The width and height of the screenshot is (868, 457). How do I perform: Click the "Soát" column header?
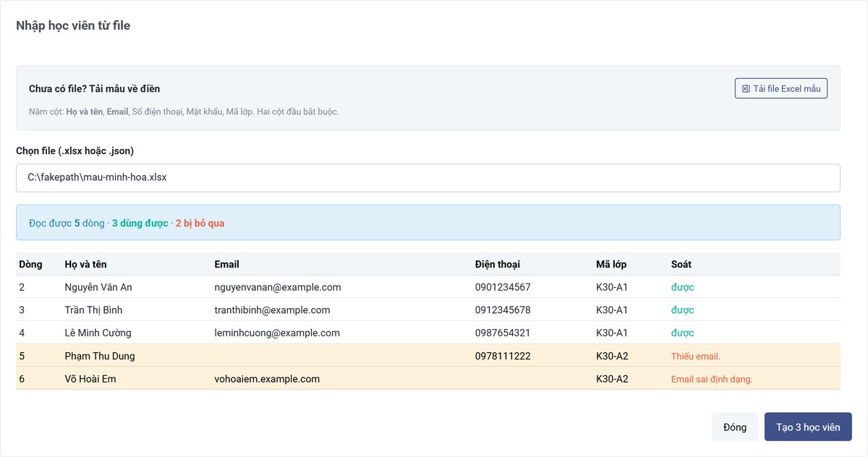681,264
